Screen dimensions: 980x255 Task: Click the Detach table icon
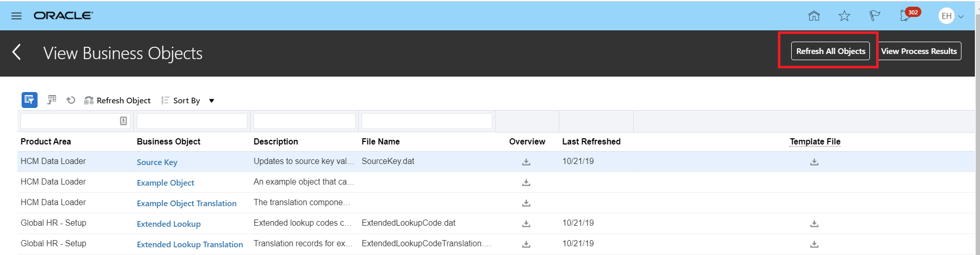click(x=51, y=100)
